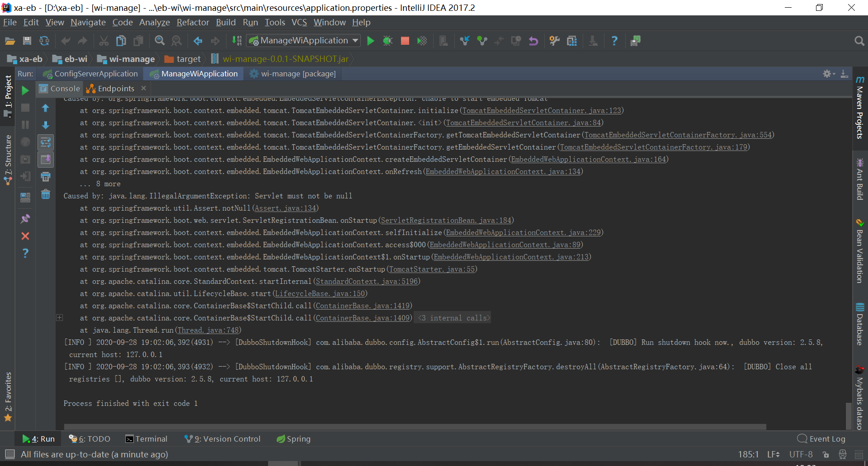Open ServletRegistrationBean.java:184 link
Screen dimensions: 868x466
(446, 220)
